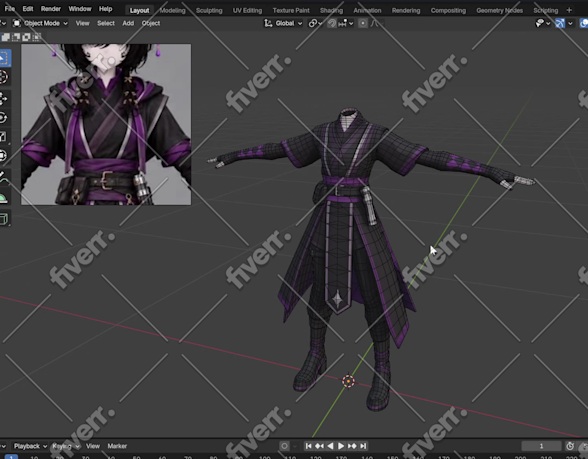Set selection mode to new selection
Viewport: 588px width, 459px height.
tap(6, 37)
